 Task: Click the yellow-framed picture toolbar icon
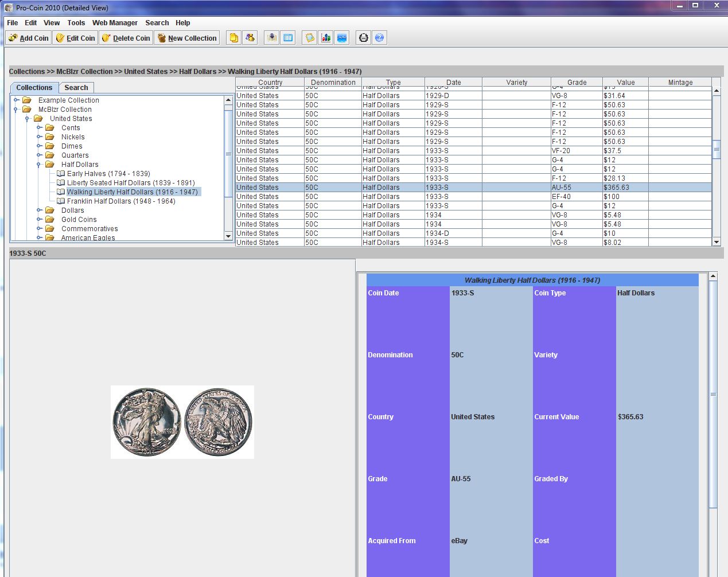[310, 38]
